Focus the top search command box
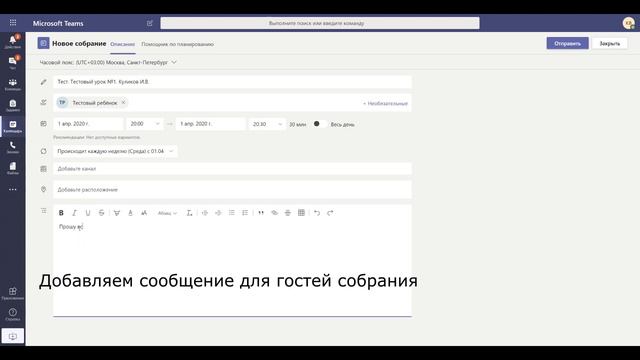This screenshot has width=640, height=360. coord(320,23)
